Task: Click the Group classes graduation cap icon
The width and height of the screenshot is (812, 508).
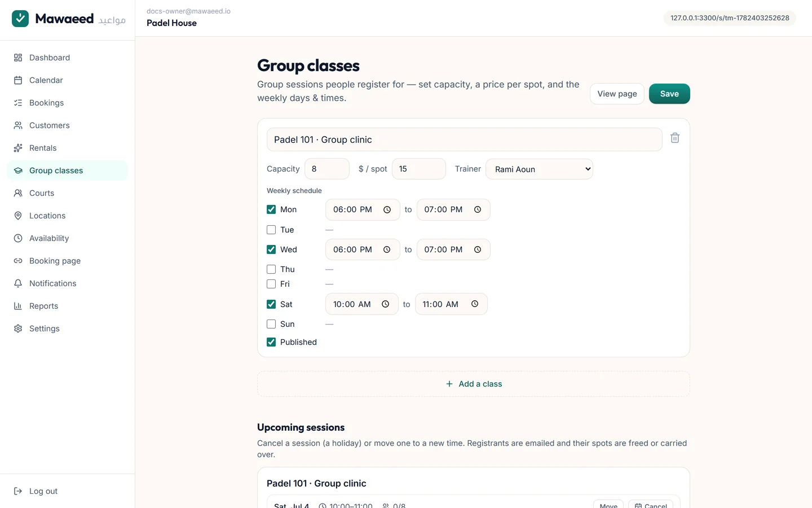Action: click(18, 170)
